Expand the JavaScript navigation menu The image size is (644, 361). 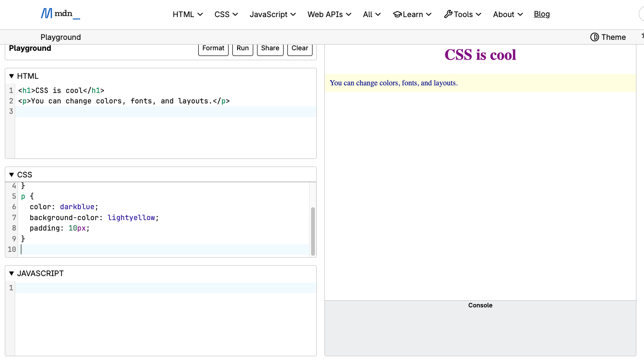point(273,14)
